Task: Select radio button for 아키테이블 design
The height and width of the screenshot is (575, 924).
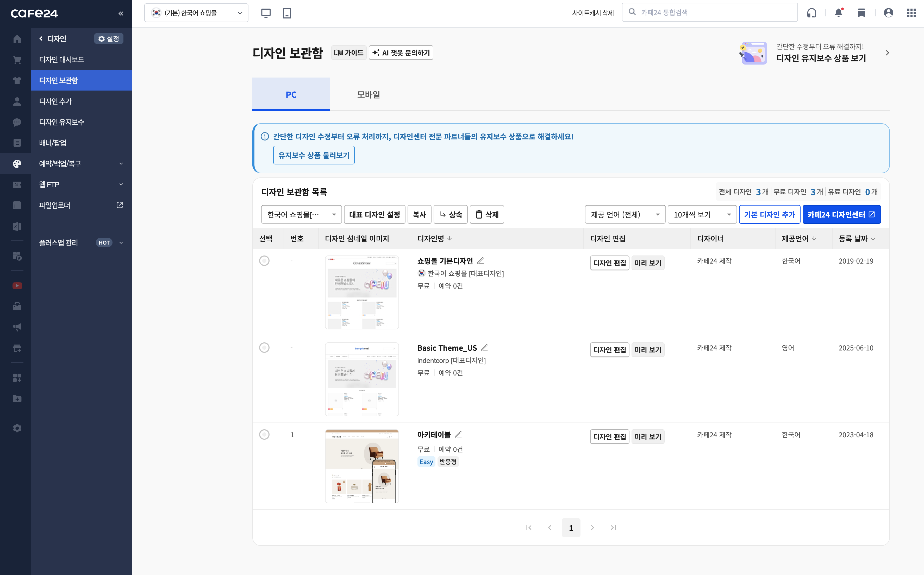Action: [x=264, y=434]
